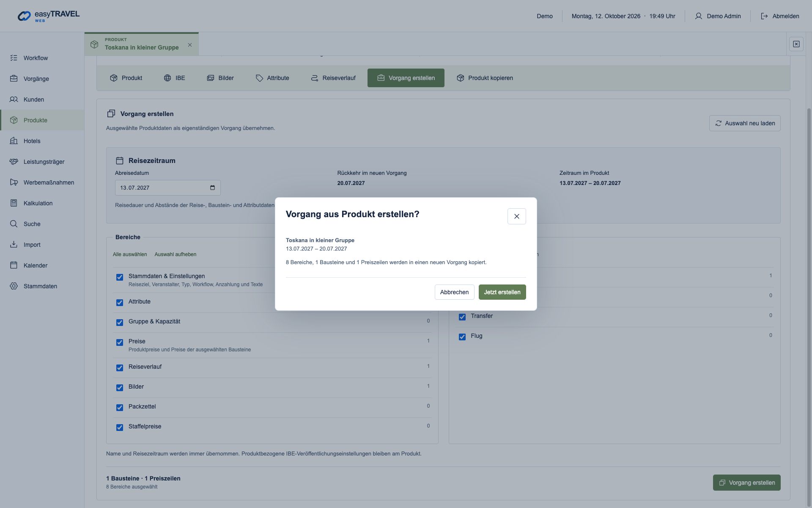This screenshot has width=812, height=508.
Task: Switch to the Bilder tab
Action: pyautogui.click(x=220, y=78)
